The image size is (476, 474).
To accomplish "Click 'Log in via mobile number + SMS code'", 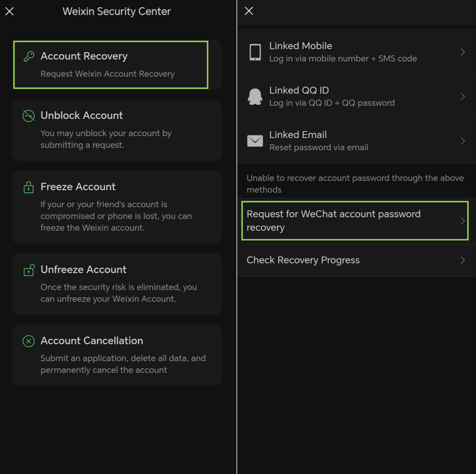I will coord(343,59).
